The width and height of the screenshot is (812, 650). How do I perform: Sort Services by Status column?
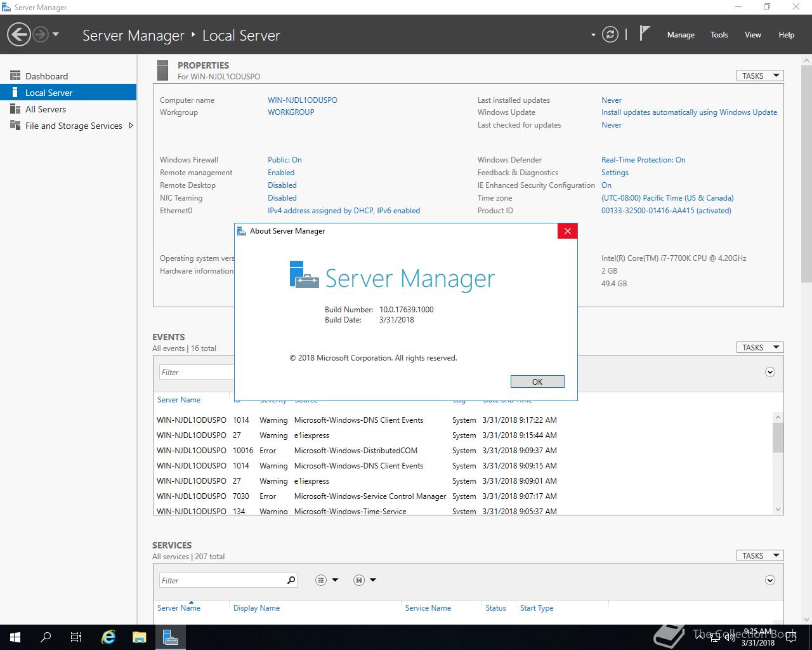pyautogui.click(x=495, y=607)
